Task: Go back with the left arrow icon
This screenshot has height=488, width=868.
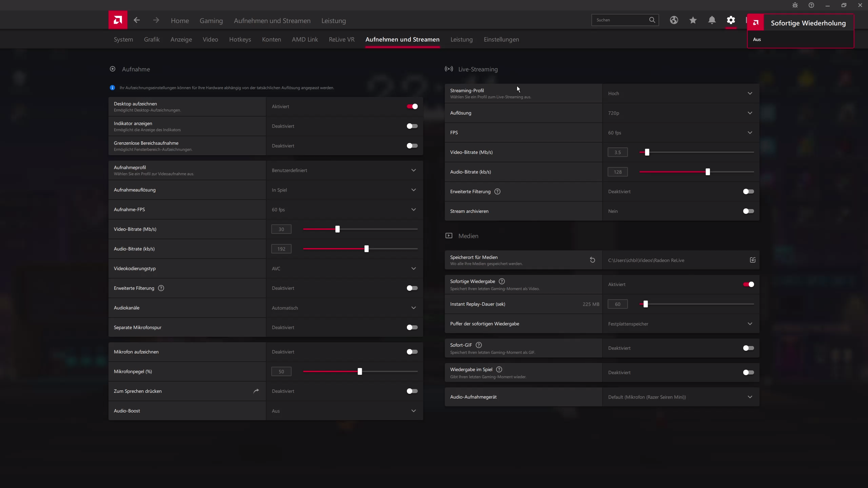Action: [x=137, y=20]
